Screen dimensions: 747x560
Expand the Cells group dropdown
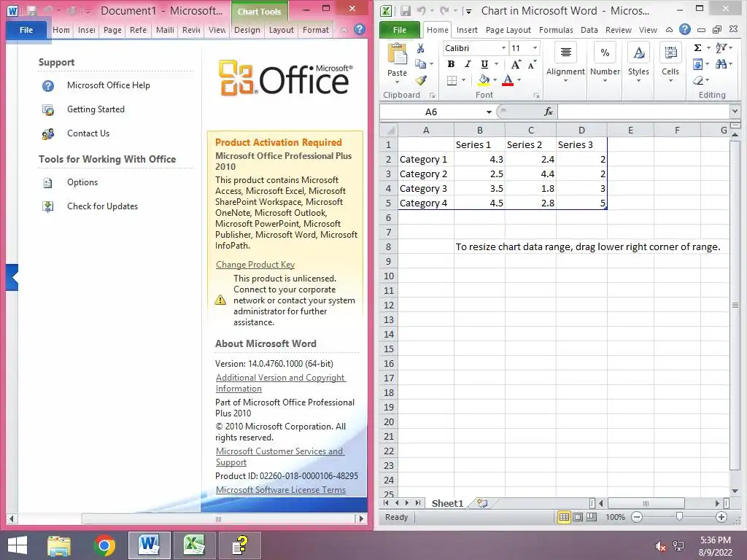pyautogui.click(x=670, y=81)
